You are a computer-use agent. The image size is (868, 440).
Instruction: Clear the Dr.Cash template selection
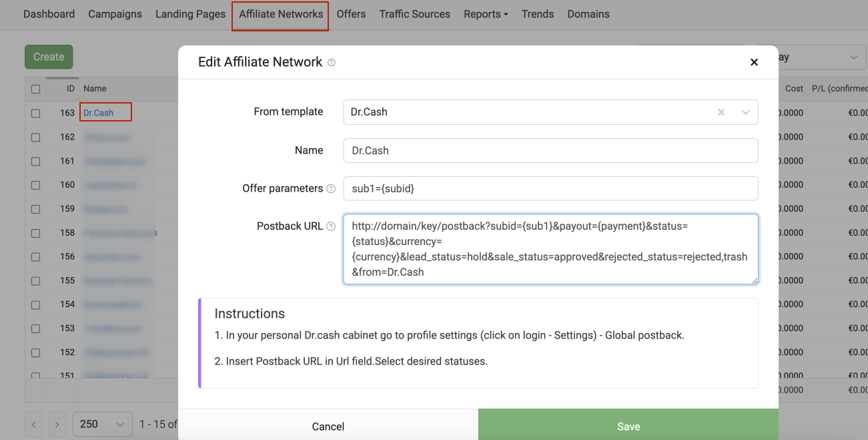pos(721,112)
